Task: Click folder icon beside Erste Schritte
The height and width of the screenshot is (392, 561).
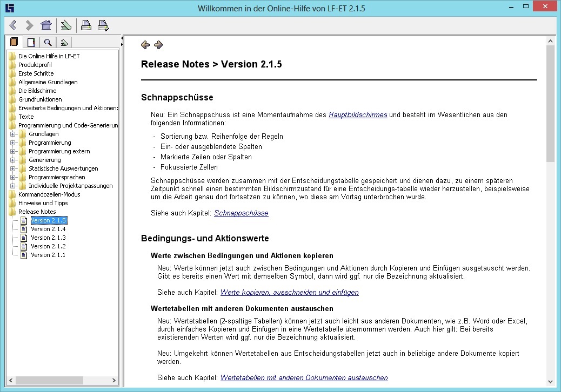Action: coord(12,73)
